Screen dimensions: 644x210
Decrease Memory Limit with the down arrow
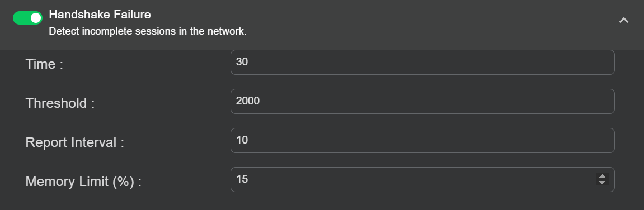click(x=602, y=182)
